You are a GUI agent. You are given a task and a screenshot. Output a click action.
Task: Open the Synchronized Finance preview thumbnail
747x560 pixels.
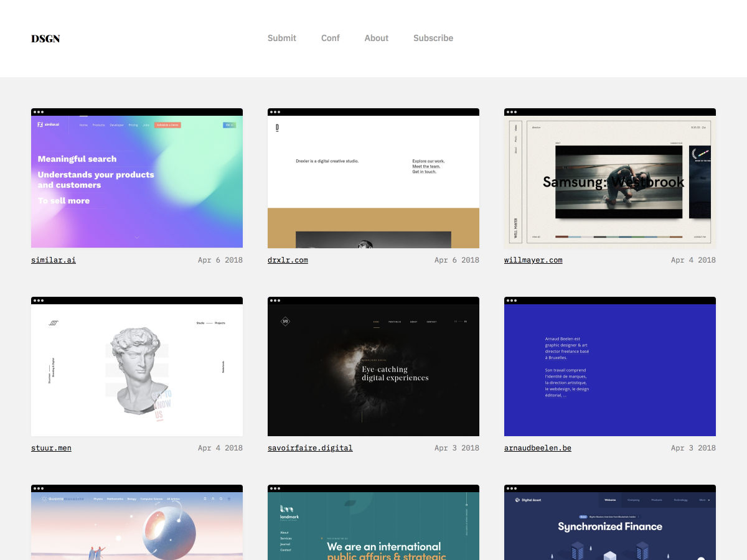610,522
